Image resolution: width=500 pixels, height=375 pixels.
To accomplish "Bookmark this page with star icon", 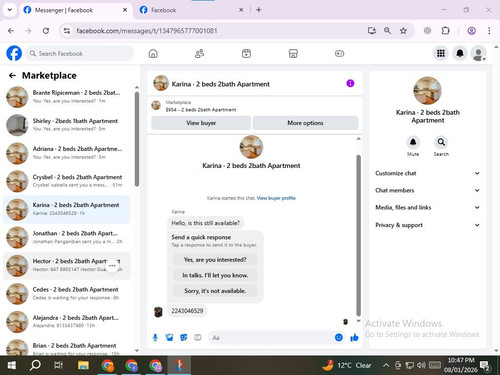I will pyautogui.click(x=403, y=31).
